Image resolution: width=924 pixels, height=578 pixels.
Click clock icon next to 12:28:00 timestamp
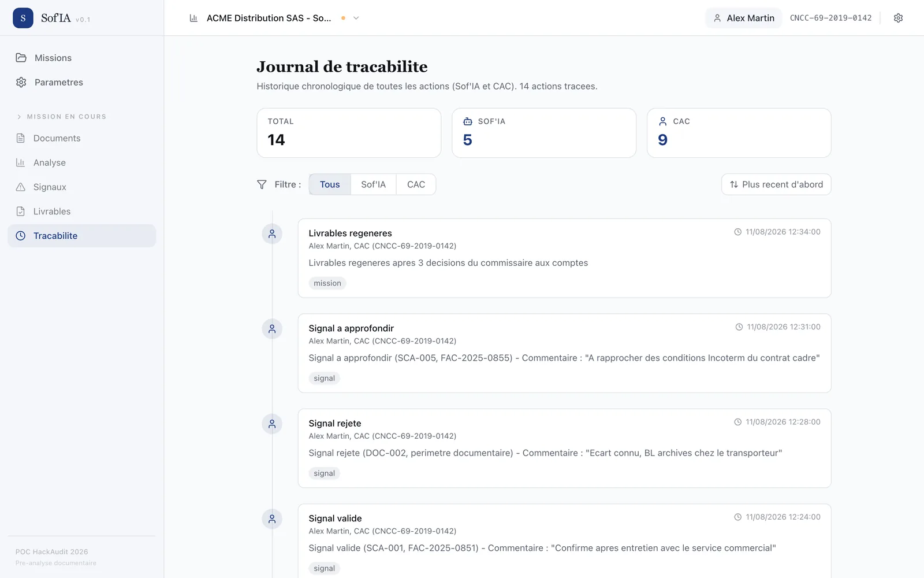737,422
